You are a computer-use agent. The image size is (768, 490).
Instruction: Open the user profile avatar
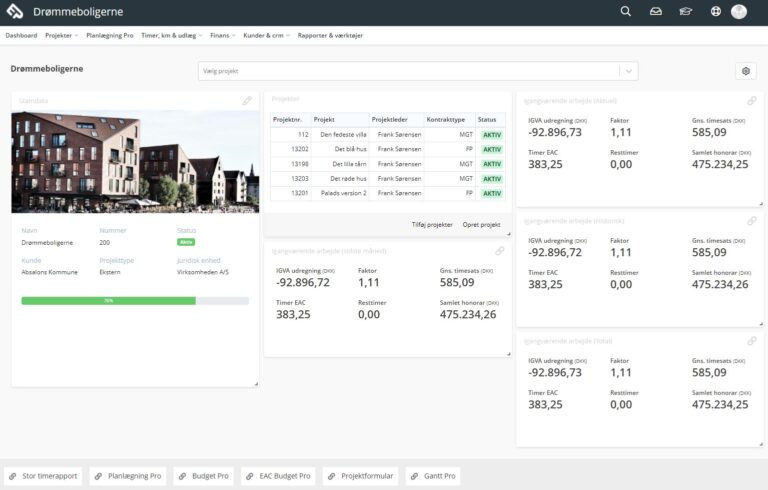point(739,12)
